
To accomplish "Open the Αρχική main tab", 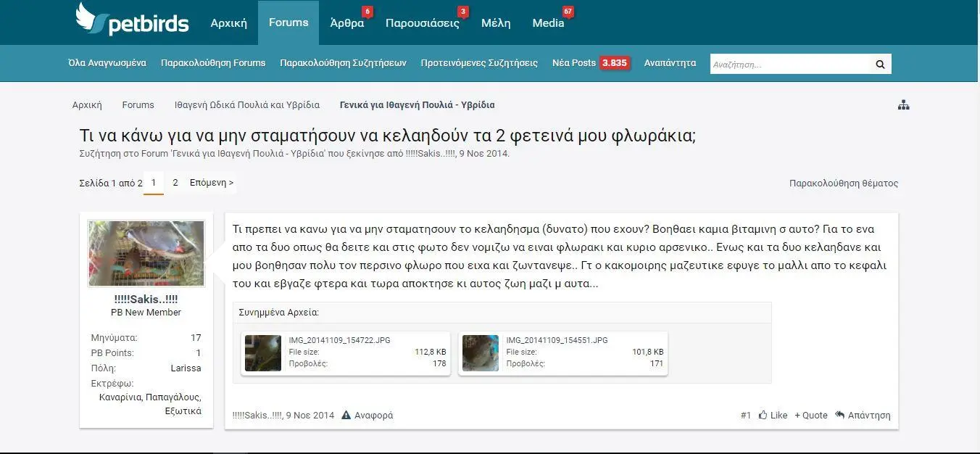I will coord(228,23).
